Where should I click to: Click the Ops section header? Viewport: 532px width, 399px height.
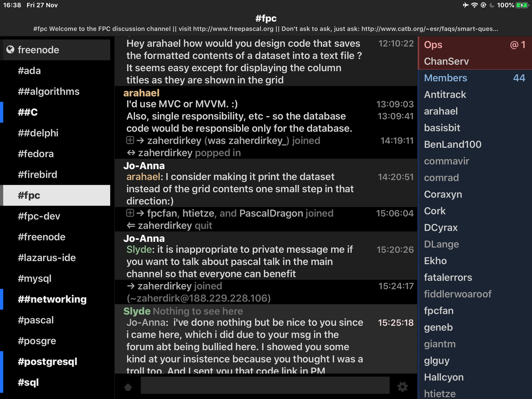(475, 45)
